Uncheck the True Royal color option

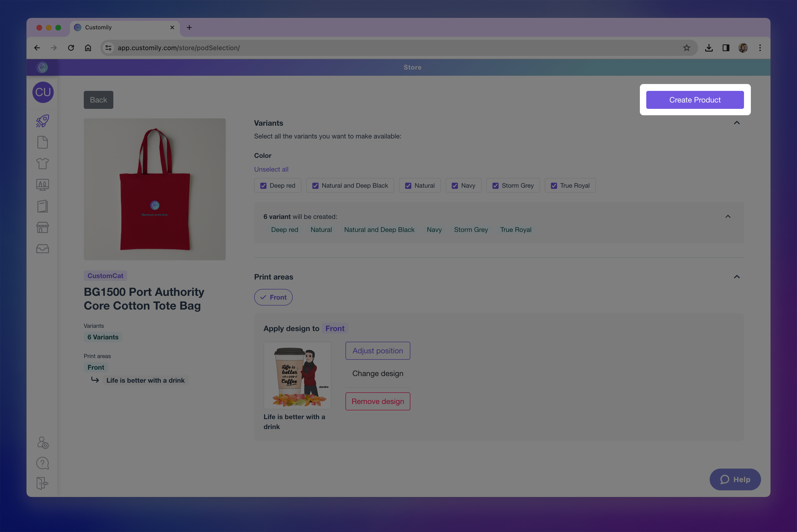[x=554, y=185]
